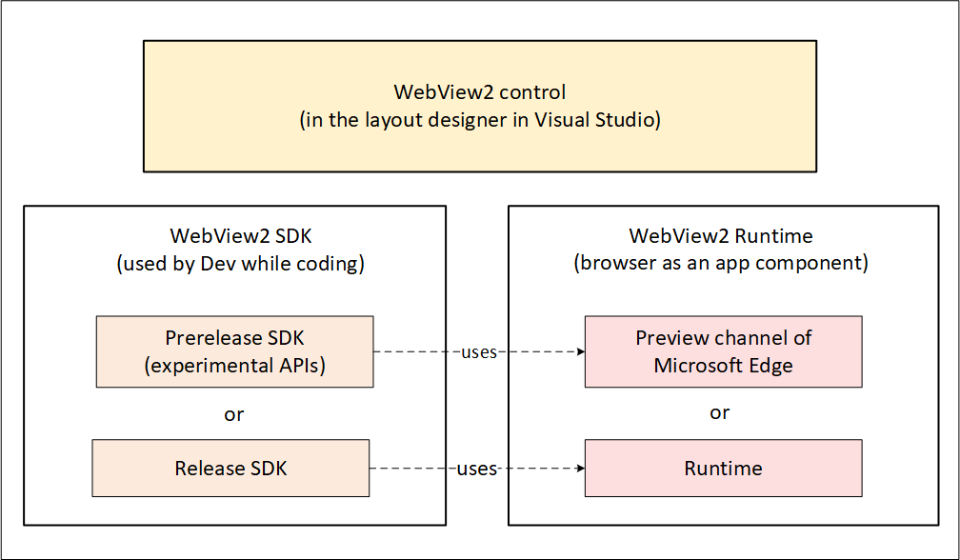Click 'uses' label after Prerelease SDK
Screen dimensions: 960x560
click(479, 352)
